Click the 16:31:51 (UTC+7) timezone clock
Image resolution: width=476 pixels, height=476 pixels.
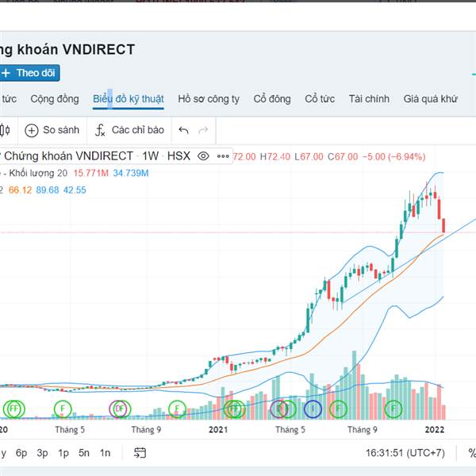pyautogui.click(x=405, y=453)
